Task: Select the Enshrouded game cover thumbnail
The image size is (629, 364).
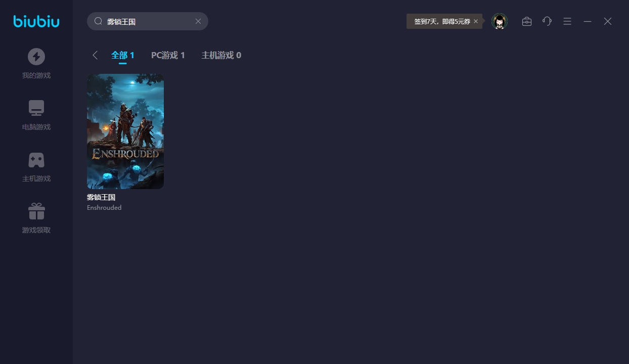Action: pos(125,131)
